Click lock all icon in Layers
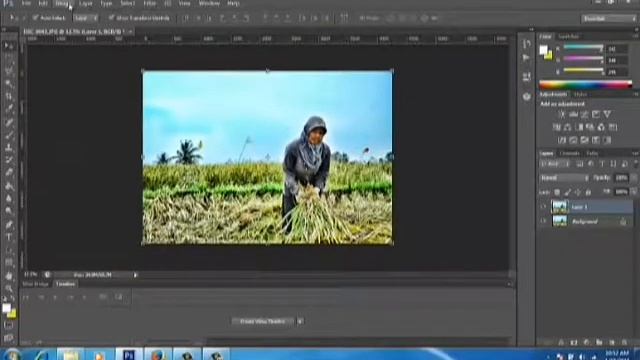Viewport: 640px width, 360px height. pyautogui.click(x=588, y=192)
